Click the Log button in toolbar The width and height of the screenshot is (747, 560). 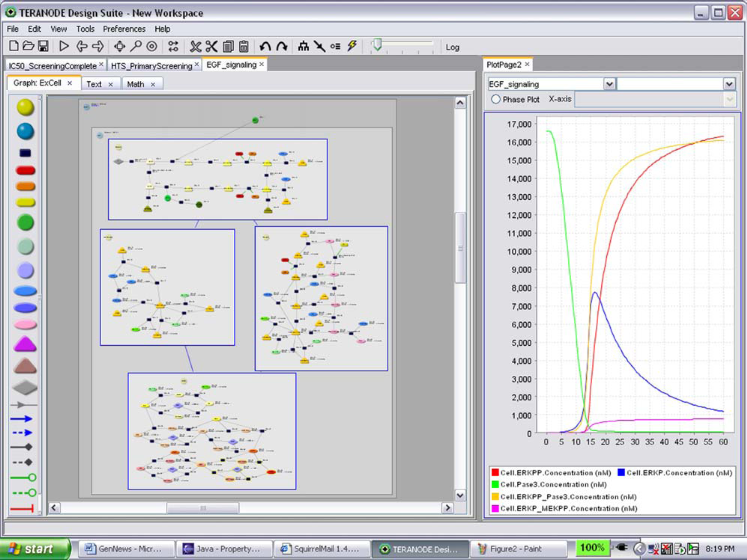(452, 47)
